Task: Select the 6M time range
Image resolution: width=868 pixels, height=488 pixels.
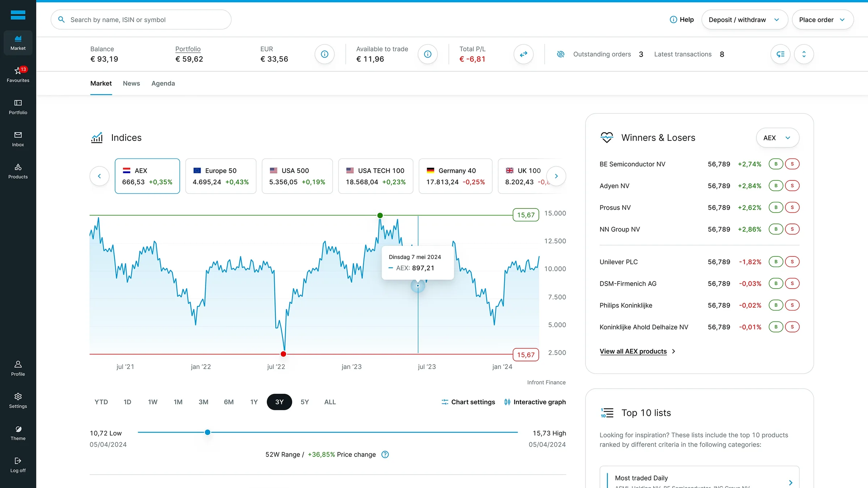Action: point(229,402)
